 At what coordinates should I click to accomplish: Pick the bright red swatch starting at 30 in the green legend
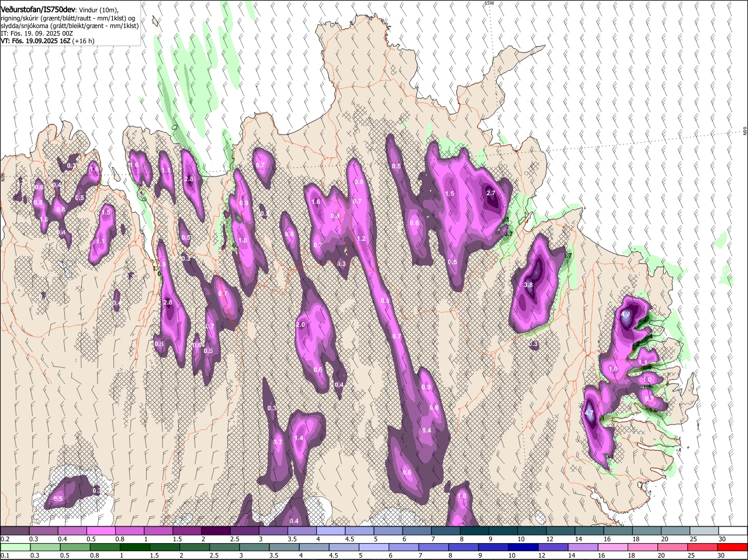click(x=733, y=547)
